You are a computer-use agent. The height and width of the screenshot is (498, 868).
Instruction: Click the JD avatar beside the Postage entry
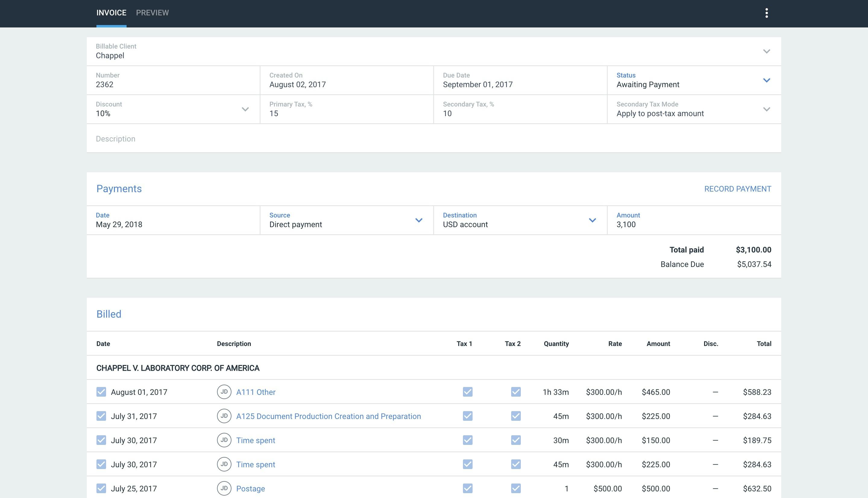(x=225, y=488)
